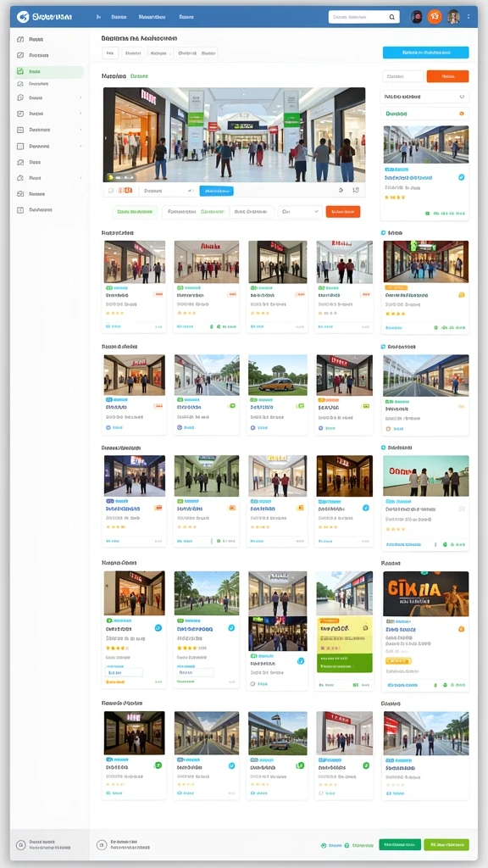Viewport: 488px width, 868px height.
Task: Click the wide blue button at top right
Action: (425, 53)
